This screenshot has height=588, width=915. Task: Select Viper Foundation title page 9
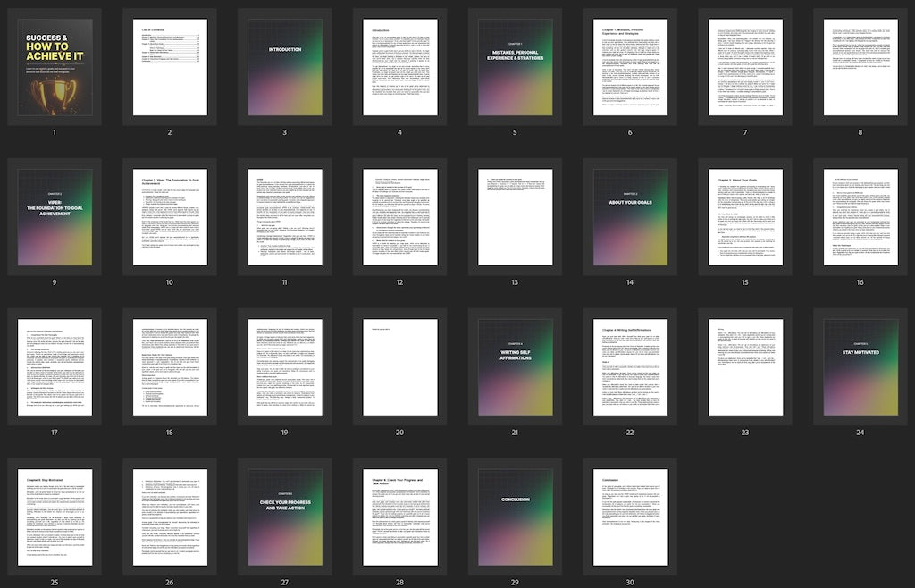point(55,217)
